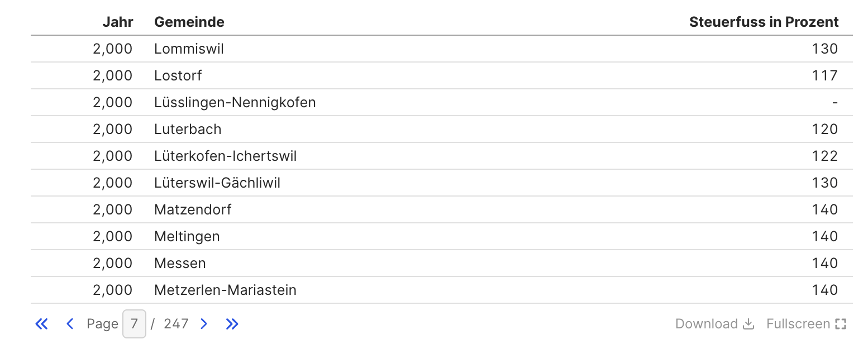Viewport: 868px width, 344px height.
Task: Click total page count 247
Action: point(176,324)
